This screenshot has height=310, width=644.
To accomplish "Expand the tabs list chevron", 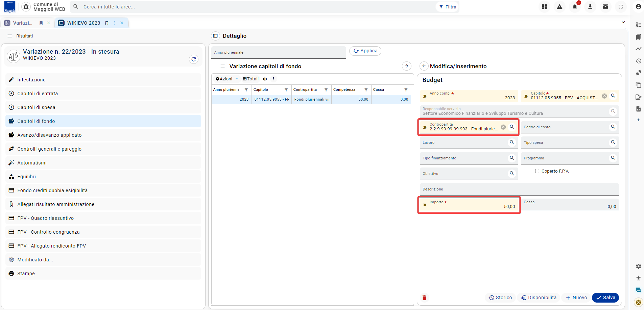I will click(x=623, y=22).
